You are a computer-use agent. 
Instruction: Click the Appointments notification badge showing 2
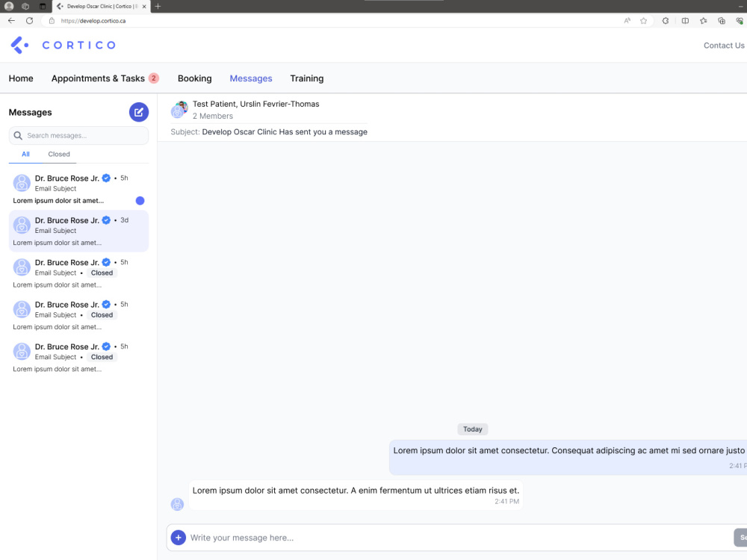(153, 78)
